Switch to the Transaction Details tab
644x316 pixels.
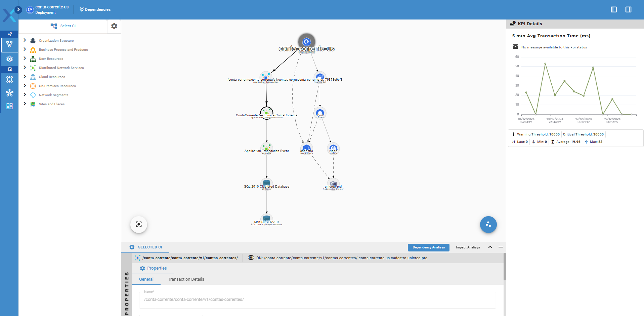[x=186, y=279]
